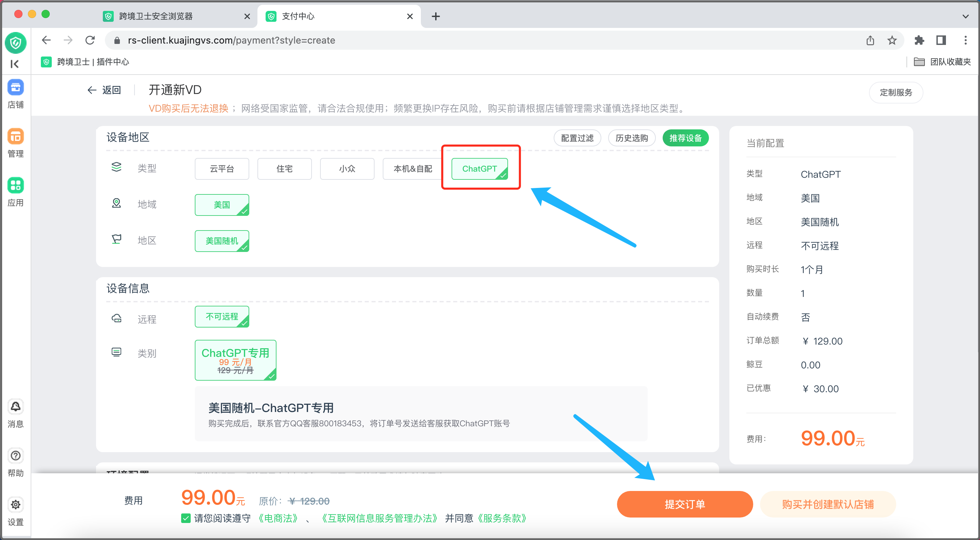Click the 美国随机–ChatGPT专用 description heading

(x=271, y=408)
